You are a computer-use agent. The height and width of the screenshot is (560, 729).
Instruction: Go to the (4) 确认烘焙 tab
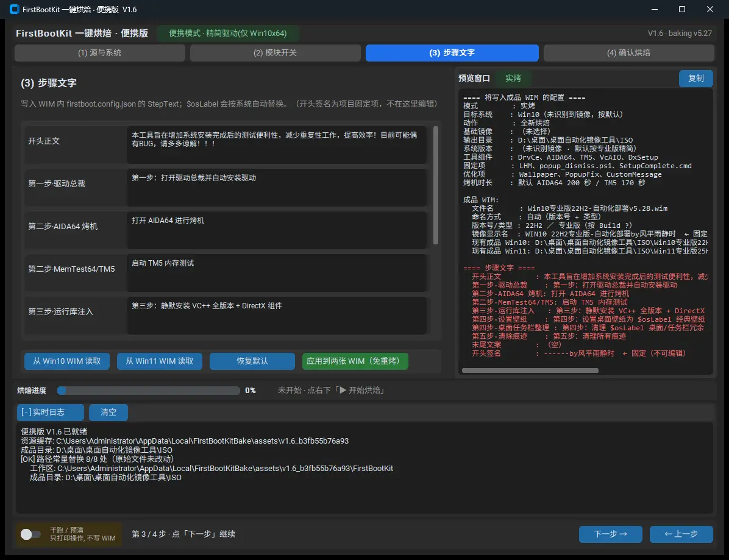click(x=628, y=53)
